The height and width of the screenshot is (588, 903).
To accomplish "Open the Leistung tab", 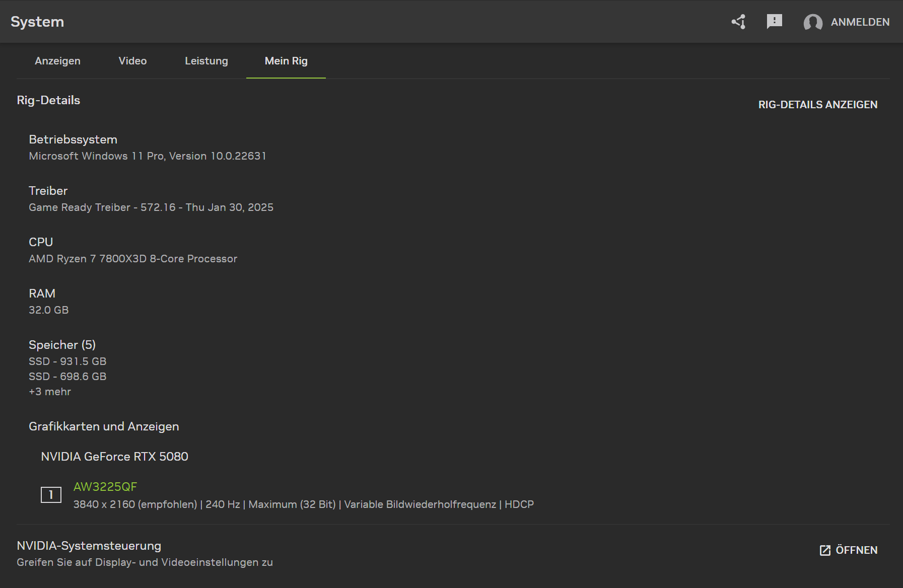I will (x=206, y=61).
